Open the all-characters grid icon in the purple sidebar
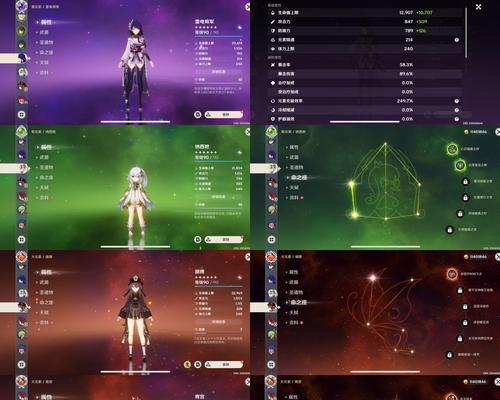Viewport: 500px width, 400px height. coord(22,114)
